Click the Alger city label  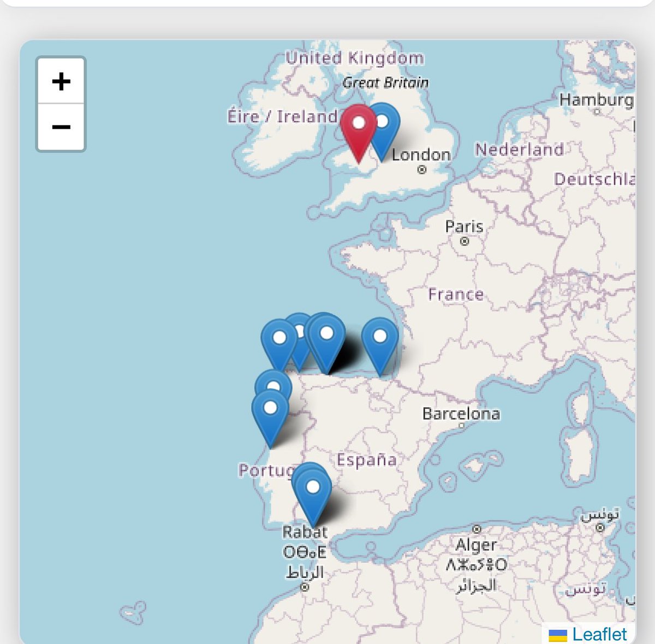pos(477,545)
